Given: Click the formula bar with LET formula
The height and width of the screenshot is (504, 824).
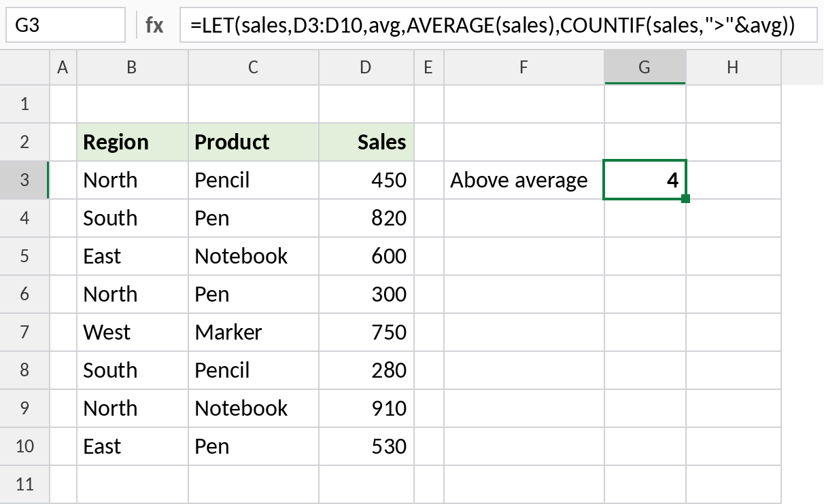Looking at the screenshot, I should tap(500, 26).
